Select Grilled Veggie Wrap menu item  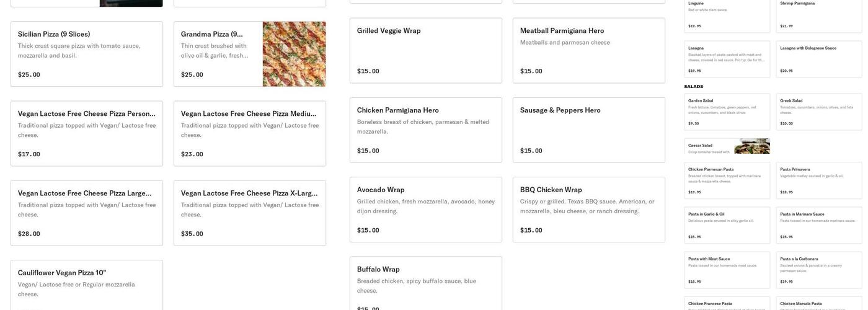click(425, 50)
